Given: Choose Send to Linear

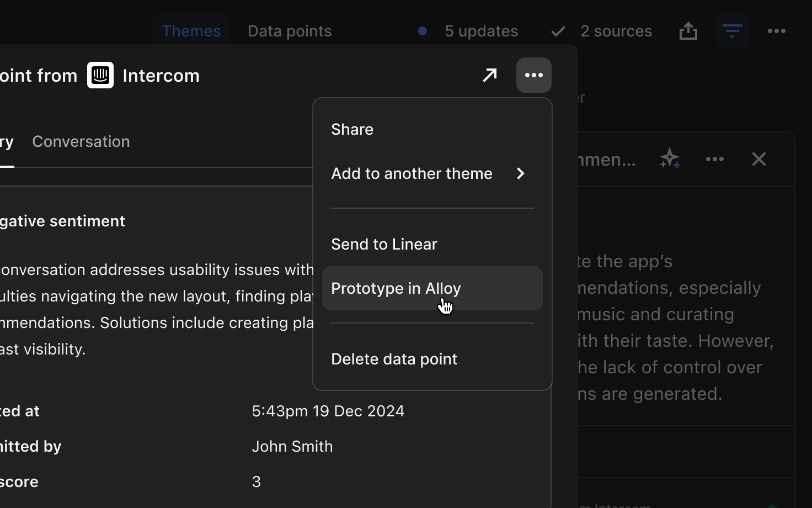Looking at the screenshot, I should [x=432, y=244].
